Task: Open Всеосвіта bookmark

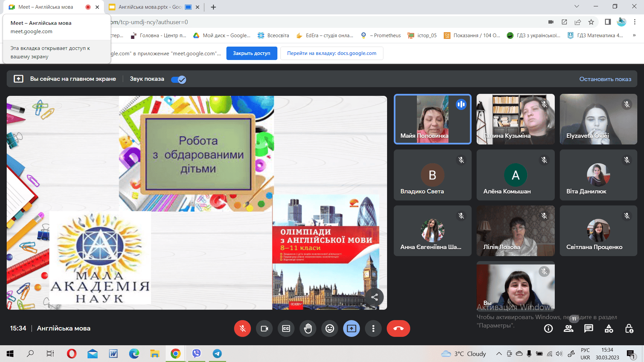Action: pyautogui.click(x=273, y=36)
